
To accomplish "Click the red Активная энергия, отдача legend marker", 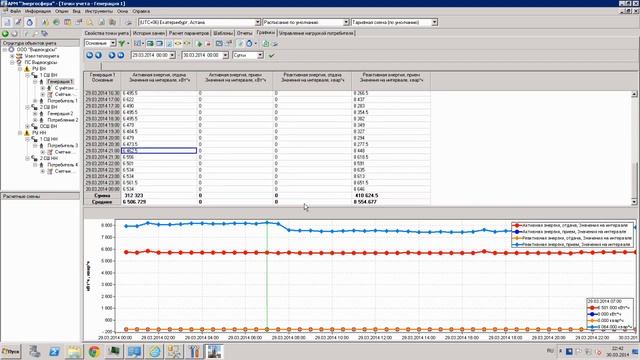I will [x=517, y=225].
